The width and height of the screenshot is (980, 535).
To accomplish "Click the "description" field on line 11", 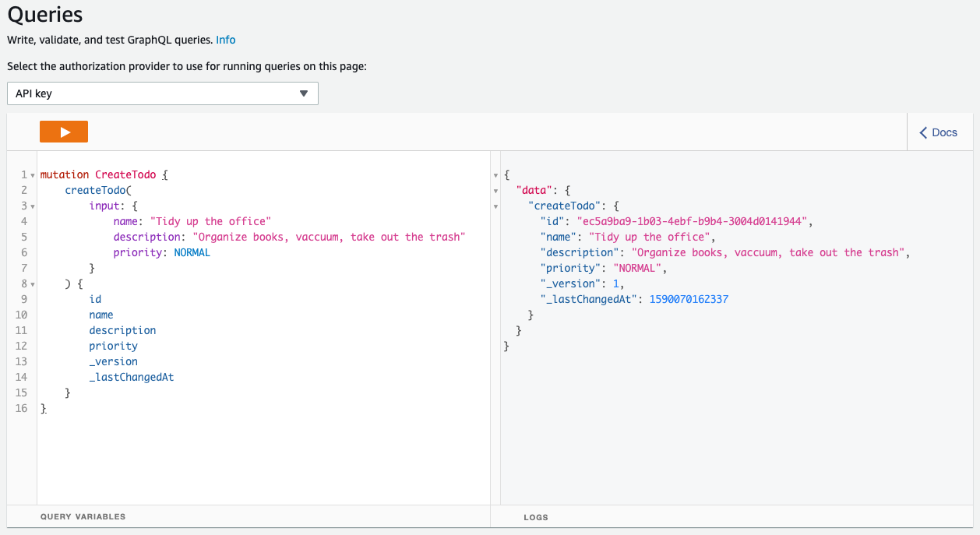I will click(122, 330).
